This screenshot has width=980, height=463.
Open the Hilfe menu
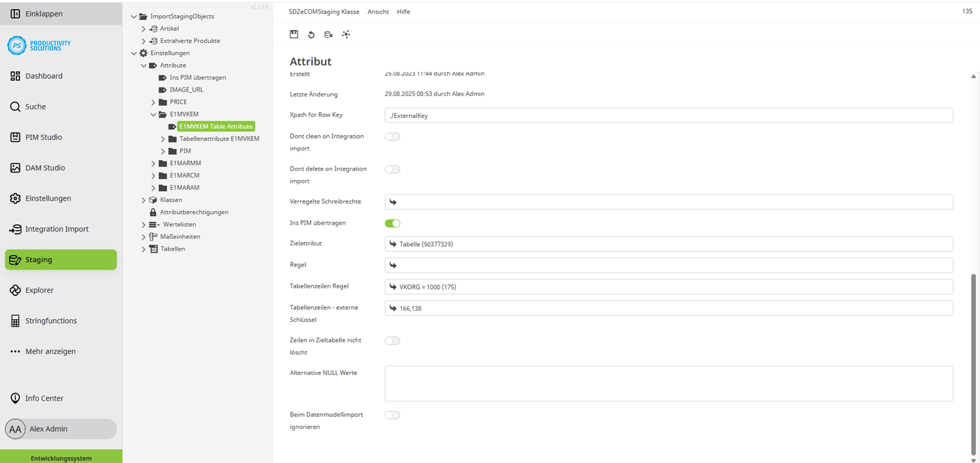coord(403,11)
